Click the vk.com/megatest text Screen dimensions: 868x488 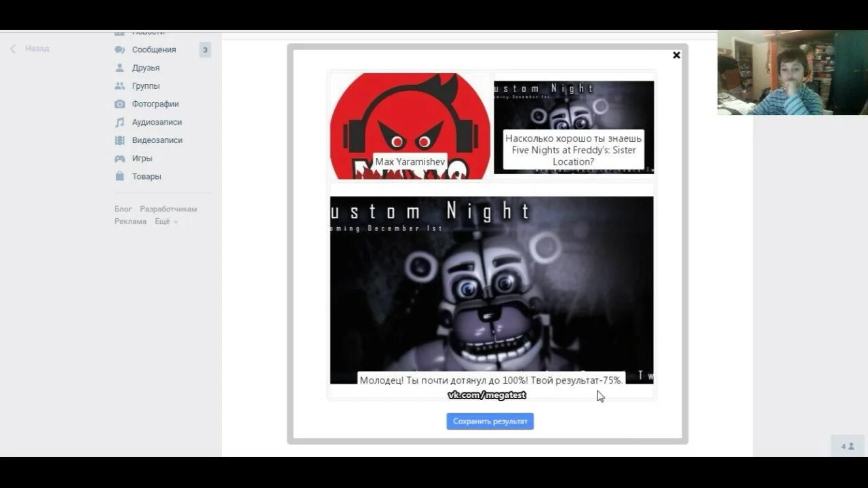click(x=487, y=395)
